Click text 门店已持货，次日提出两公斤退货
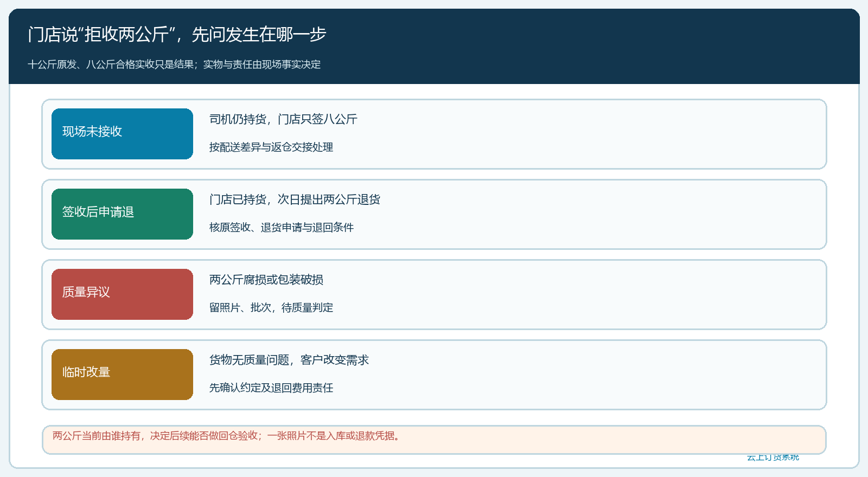 [295, 199]
